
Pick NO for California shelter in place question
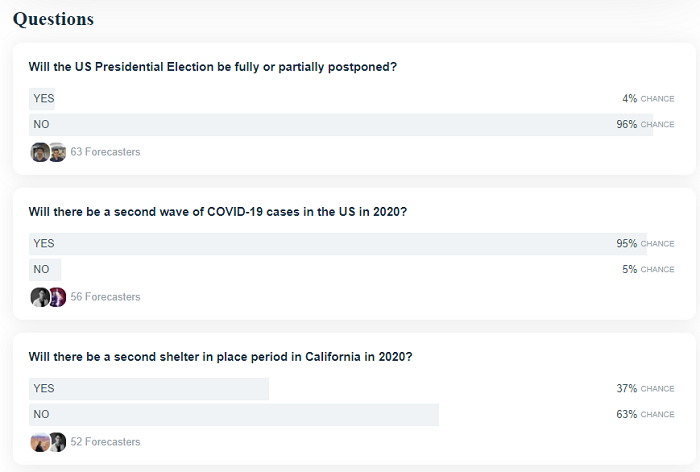(x=352, y=415)
